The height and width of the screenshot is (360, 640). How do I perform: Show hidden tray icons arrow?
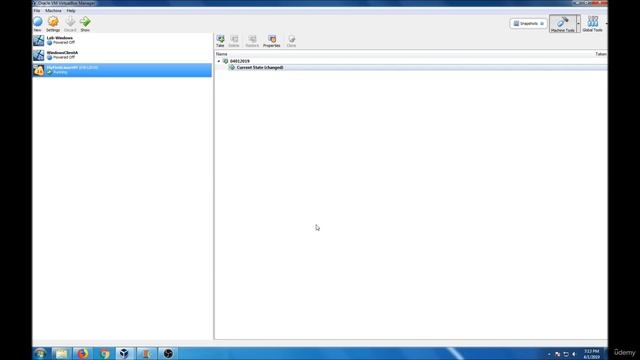tap(549, 354)
